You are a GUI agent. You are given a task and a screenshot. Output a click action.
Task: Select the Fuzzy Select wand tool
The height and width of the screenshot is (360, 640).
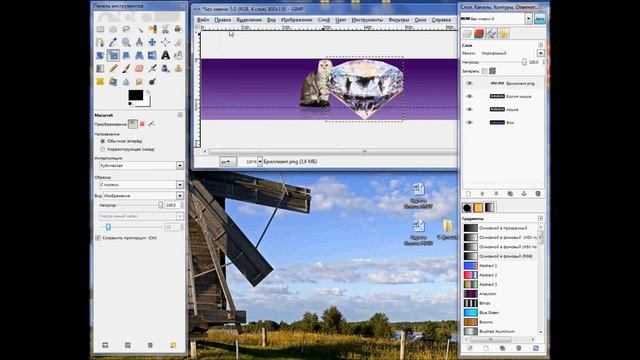pos(140,29)
